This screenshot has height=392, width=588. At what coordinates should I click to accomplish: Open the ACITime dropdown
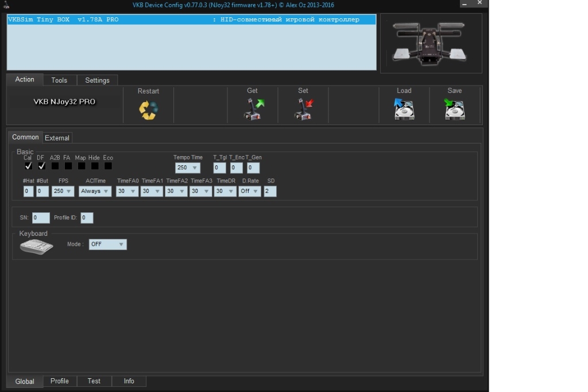click(x=95, y=191)
